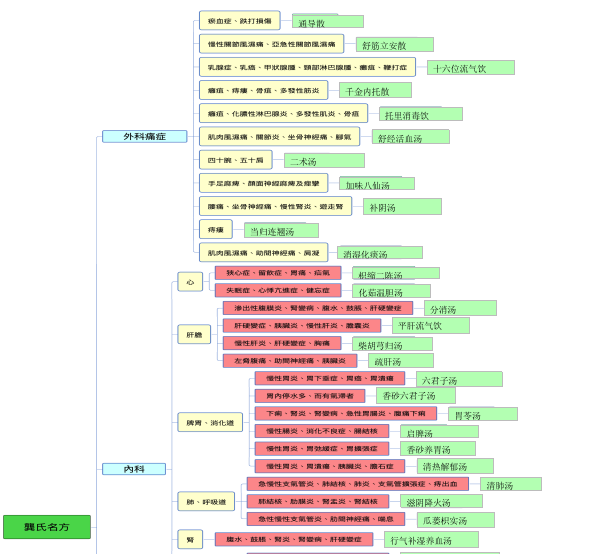The height and width of the screenshot is (554, 612).
Task: Click the red node starting with 滲出性腹膜炎
Action: tap(318, 308)
